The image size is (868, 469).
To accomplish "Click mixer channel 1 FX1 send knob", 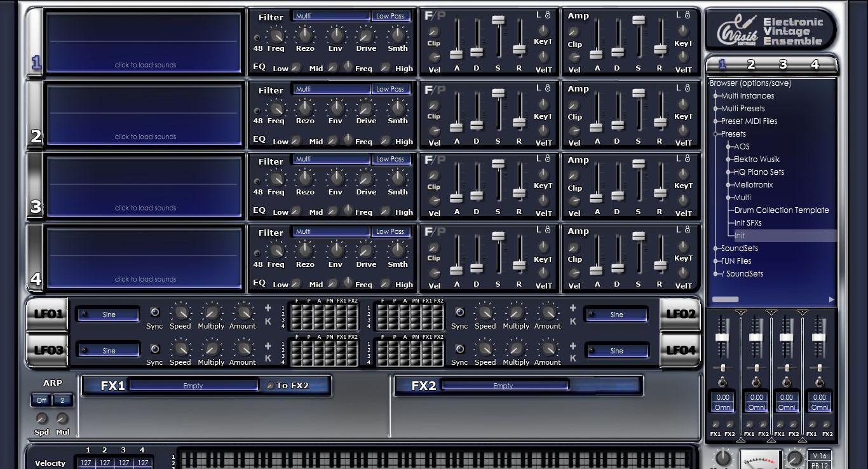I will coord(715,425).
